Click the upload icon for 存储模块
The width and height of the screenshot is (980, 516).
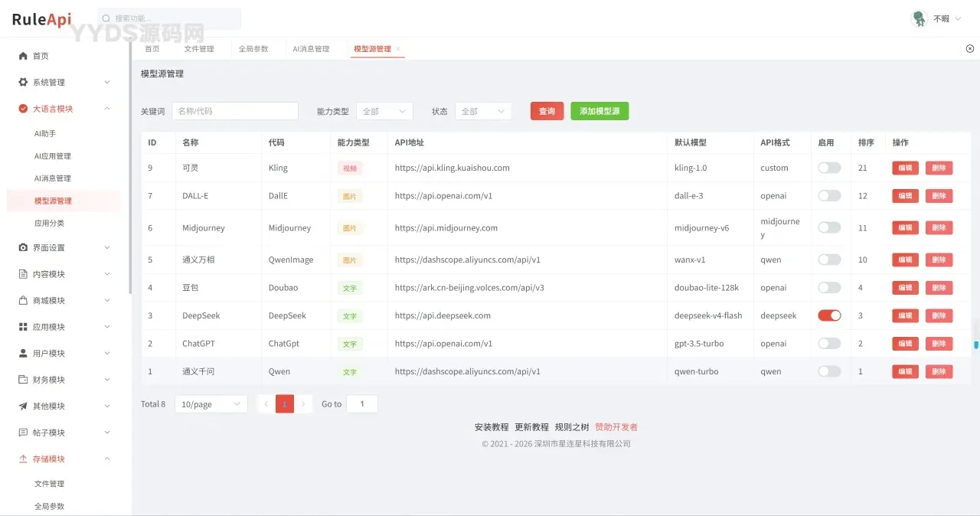coord(23,459)
